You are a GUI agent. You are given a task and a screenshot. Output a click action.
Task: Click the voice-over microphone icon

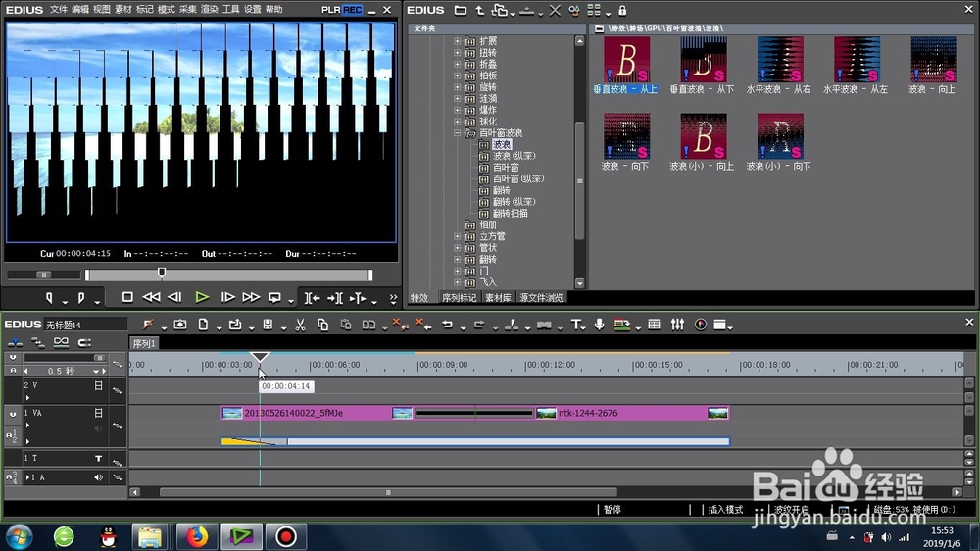pos(599,325)
